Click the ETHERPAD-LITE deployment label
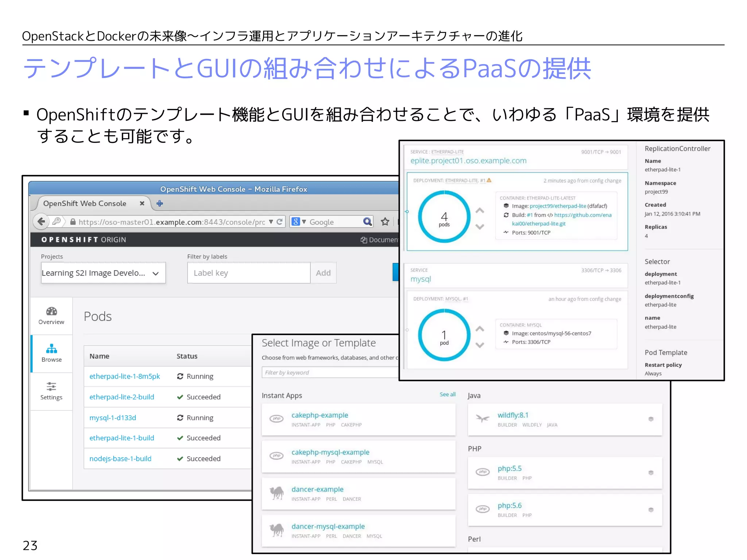This screenshot has width=747, height=560. pos(462,180)
